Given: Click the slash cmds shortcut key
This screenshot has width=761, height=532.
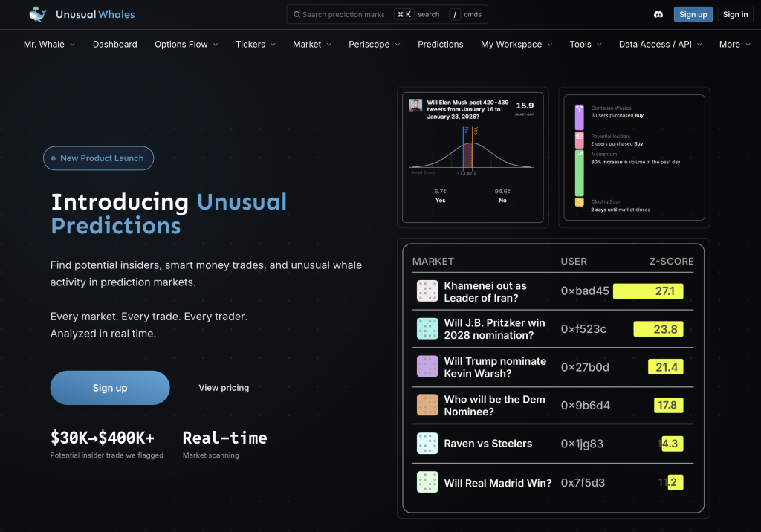Looking at the screenshot, I should 455,15.
